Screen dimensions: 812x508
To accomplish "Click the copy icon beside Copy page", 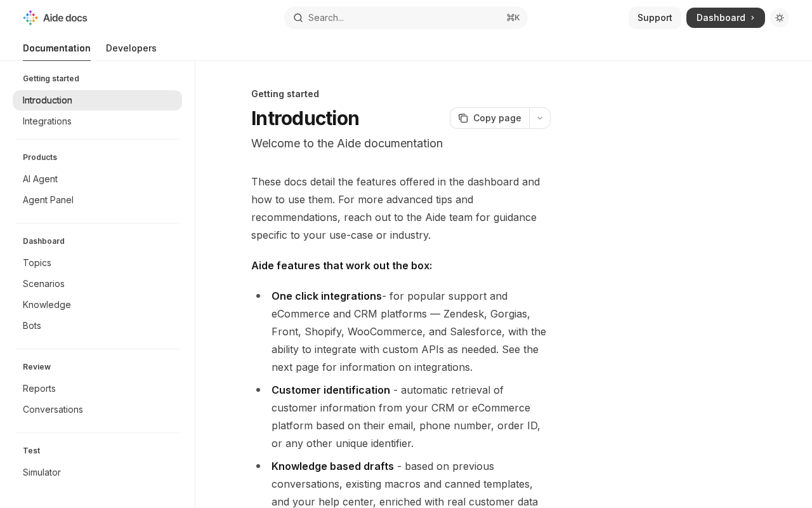I will click(463, 118).
